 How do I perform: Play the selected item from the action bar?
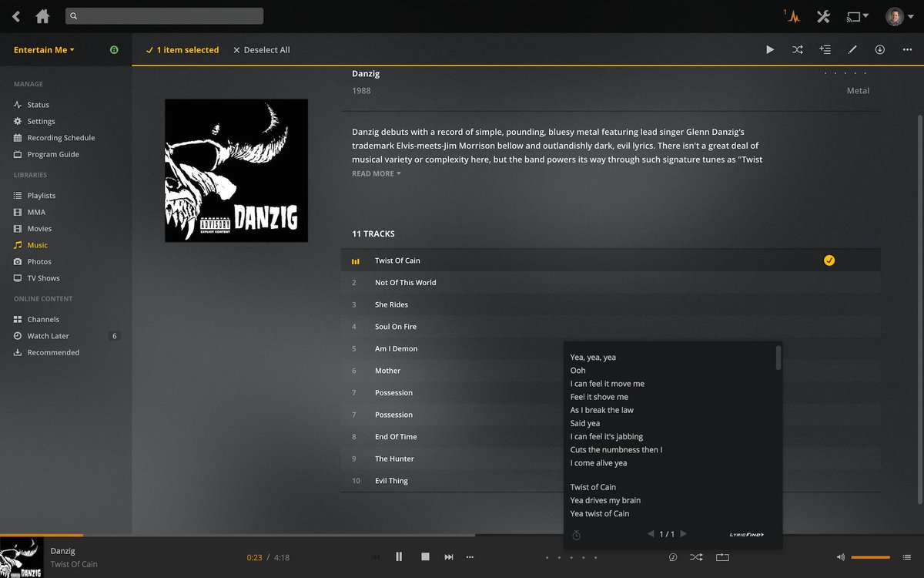point(770,49)
